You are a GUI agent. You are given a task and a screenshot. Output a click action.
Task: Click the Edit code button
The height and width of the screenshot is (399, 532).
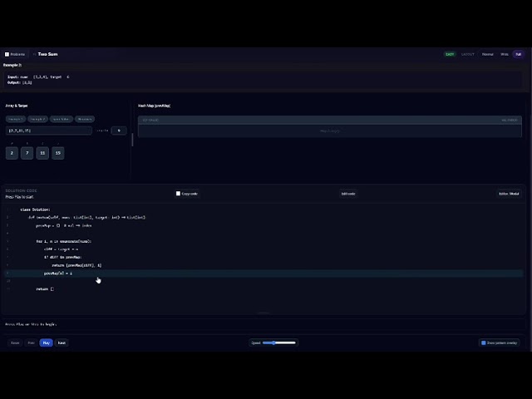[348, 194]
